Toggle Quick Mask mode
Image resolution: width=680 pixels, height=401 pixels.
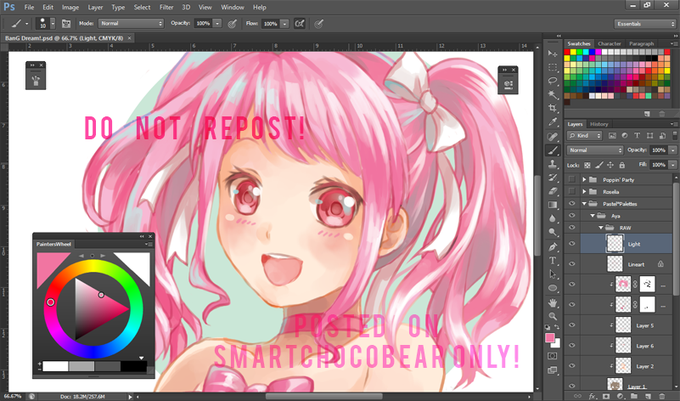click(552, 356)
